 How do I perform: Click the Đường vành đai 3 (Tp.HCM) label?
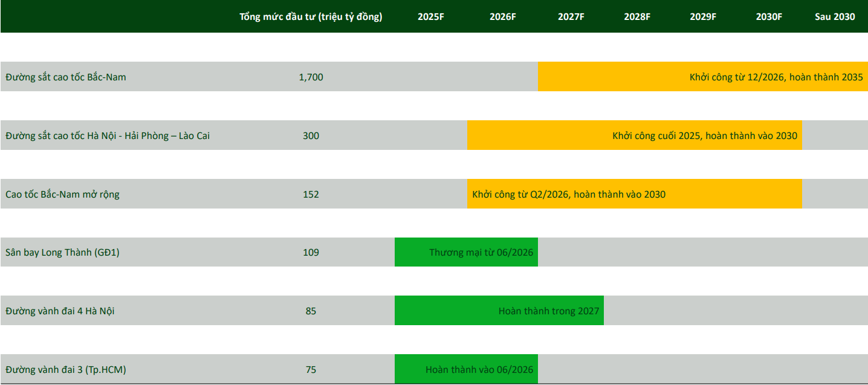point(65,370)
